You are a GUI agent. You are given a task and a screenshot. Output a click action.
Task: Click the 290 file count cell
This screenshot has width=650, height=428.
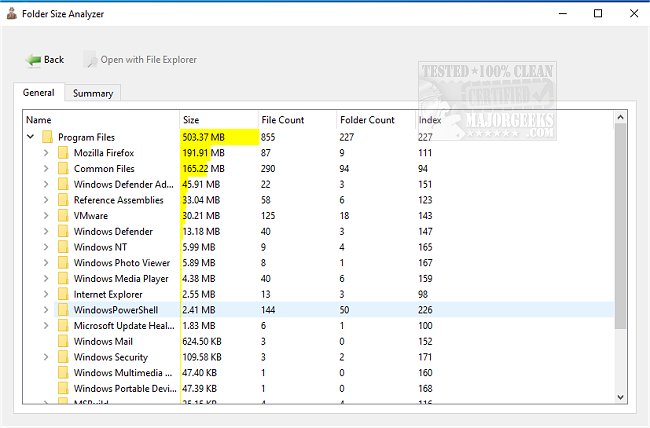click(268, 169)
